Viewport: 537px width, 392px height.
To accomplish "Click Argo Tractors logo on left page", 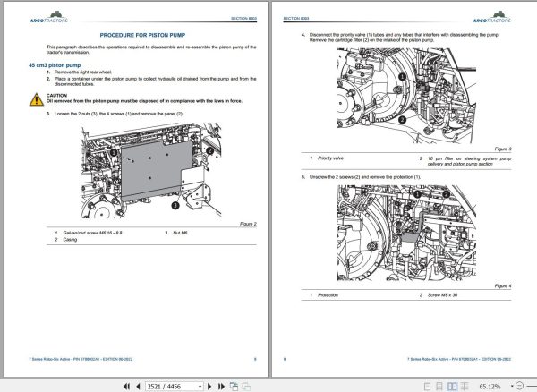I will (x=49, y=17).
